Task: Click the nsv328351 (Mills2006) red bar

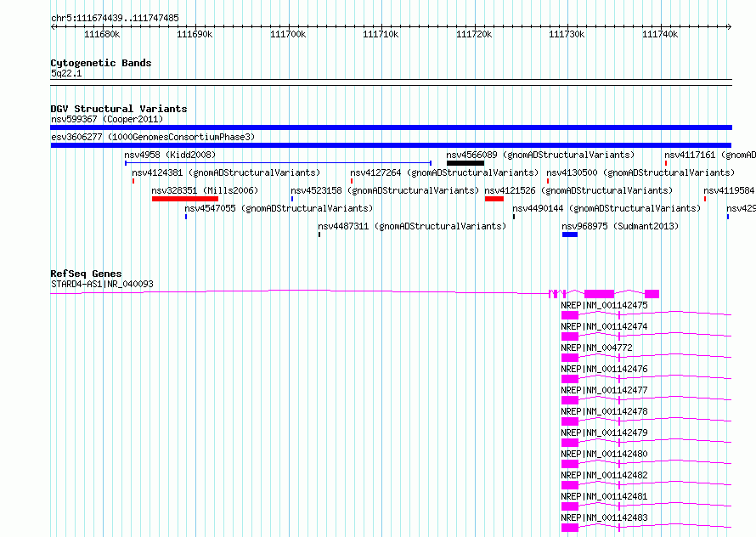Action: click(x=185, y=199)
